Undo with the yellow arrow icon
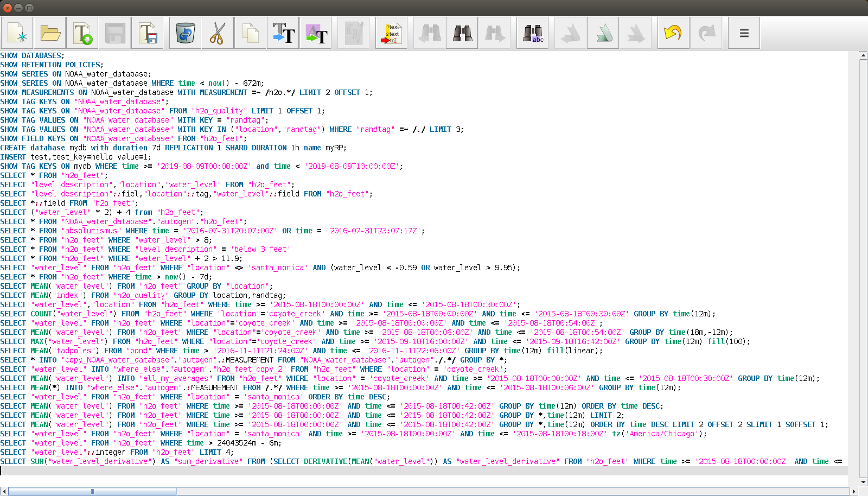Image resolution: width=868 pixels, height=496 pixels. pyautogui.click(x=673, y=33)
